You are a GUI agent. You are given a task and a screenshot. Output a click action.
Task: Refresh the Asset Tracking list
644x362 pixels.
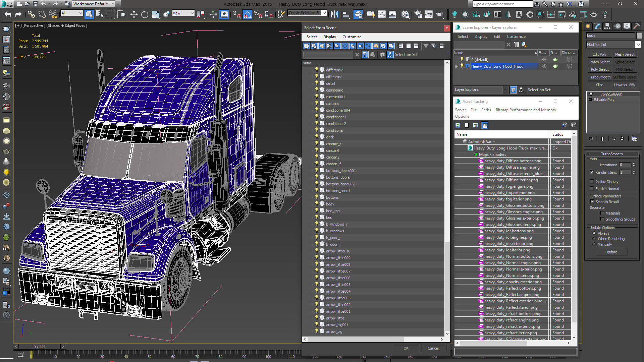click(458, 125)
